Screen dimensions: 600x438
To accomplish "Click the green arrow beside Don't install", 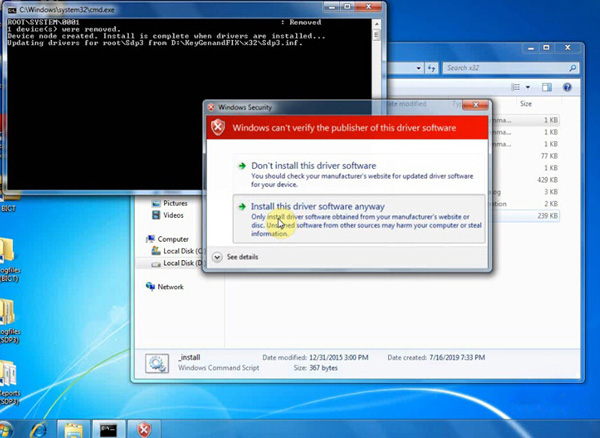I will (242, 166).
